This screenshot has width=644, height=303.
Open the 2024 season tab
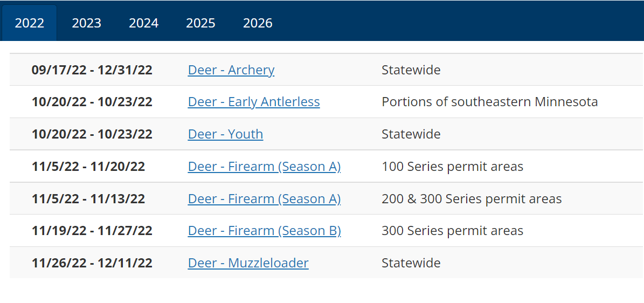tap(143, 23)
